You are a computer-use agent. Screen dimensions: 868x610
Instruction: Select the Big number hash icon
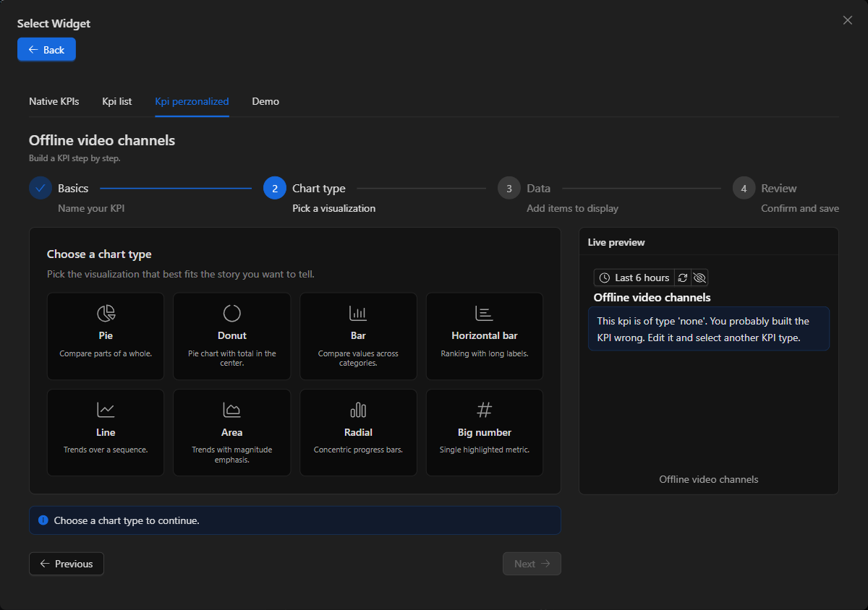484,410
